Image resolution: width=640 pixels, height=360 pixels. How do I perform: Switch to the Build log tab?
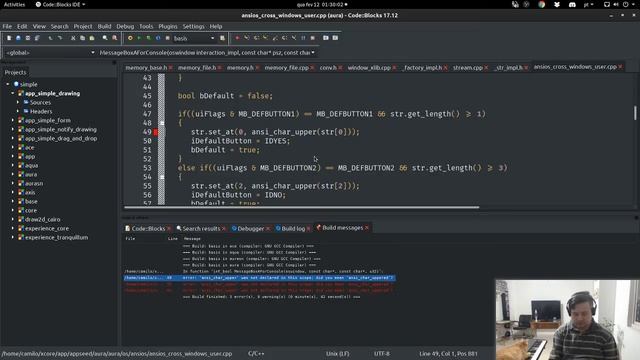click(293, 229)
